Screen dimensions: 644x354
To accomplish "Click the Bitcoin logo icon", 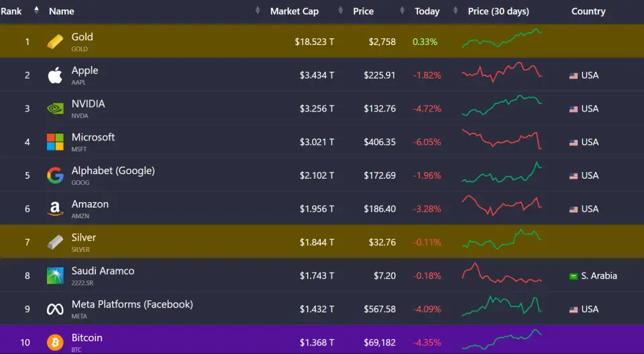I will [x=55, y=343].
